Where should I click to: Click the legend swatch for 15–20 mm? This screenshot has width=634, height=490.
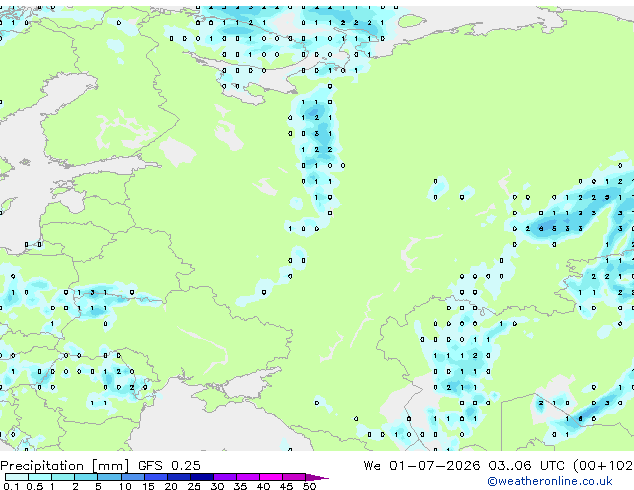coord(155,477)
